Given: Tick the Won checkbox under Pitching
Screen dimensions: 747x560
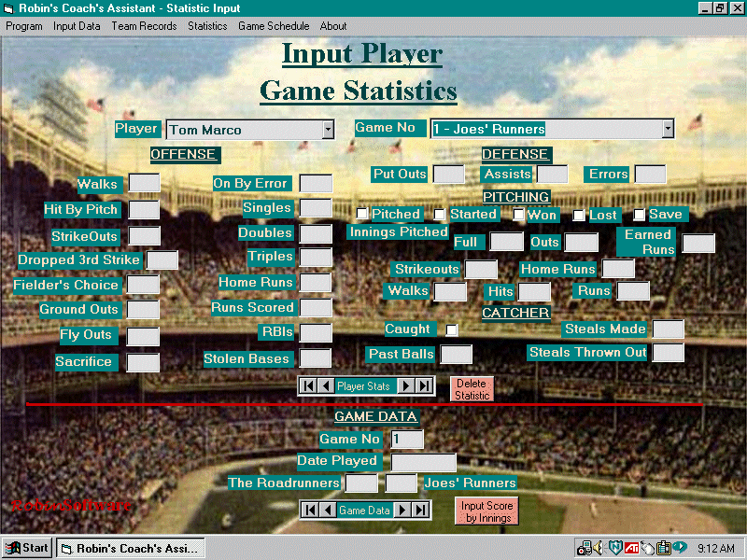Looking at the screenshot, I should (x=519, y=215).
